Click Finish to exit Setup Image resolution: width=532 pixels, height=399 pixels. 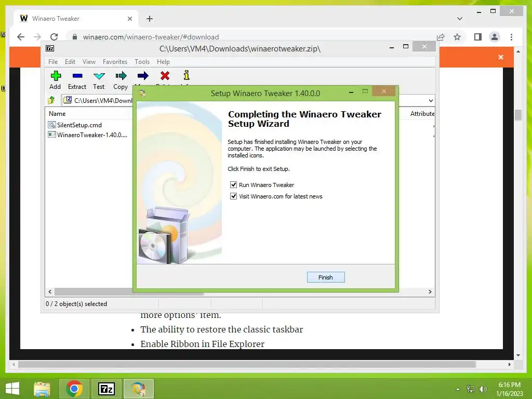326,277
